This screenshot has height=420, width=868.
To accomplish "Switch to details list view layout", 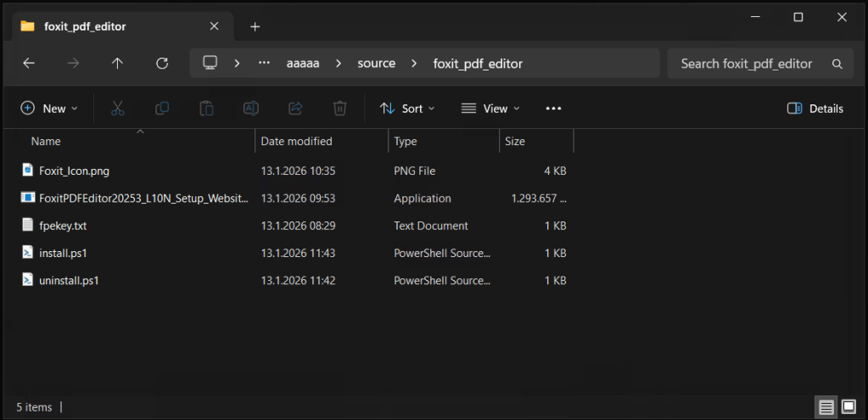I will point(826,407).
